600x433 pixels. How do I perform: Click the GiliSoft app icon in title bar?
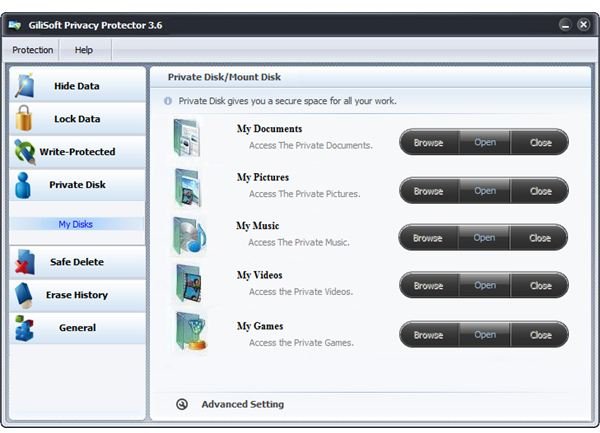click(x=15, y=25)
